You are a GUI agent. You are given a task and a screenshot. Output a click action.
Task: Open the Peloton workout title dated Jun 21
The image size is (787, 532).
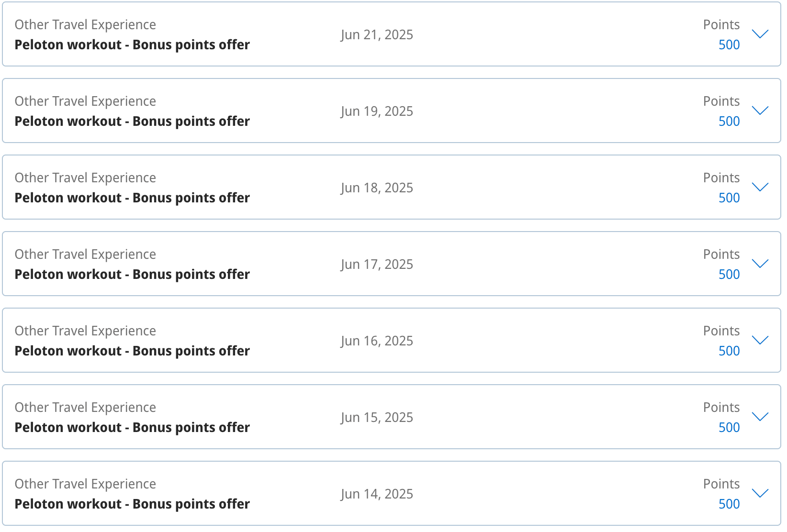point(132,44)
